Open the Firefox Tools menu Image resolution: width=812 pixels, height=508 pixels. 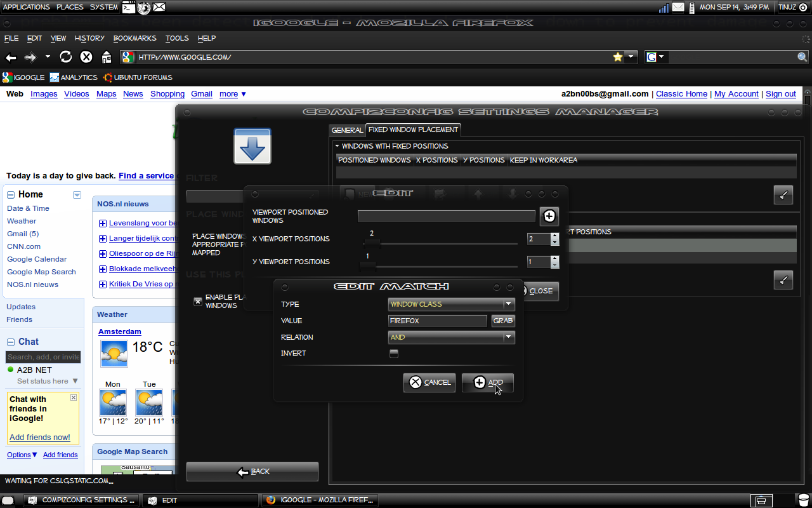pyautogui.click(x=177, y=38)
